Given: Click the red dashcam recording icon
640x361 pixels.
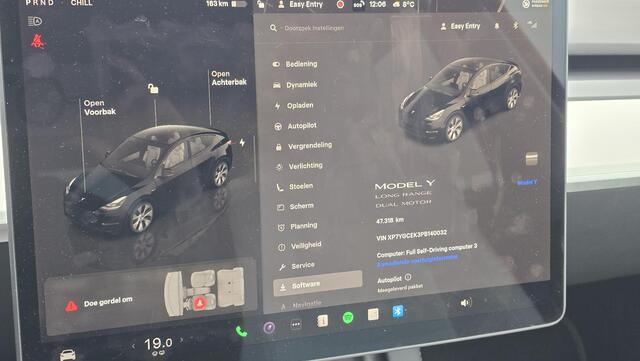Looking at the screenshot, I should tap(340, 4).
